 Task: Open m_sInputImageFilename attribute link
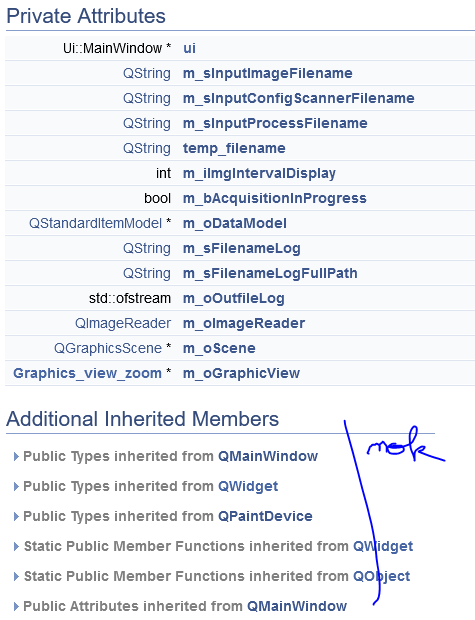(267, 73)
